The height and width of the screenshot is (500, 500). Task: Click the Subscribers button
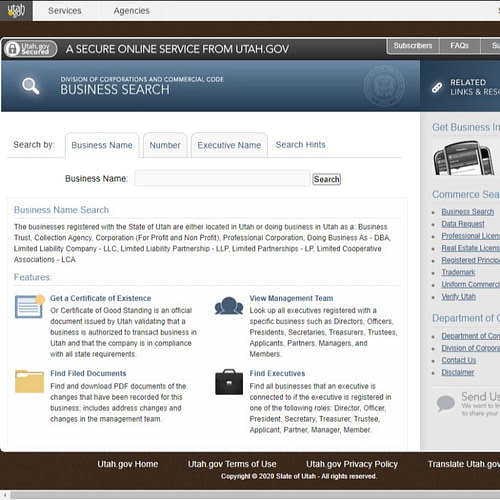[413, 46]
